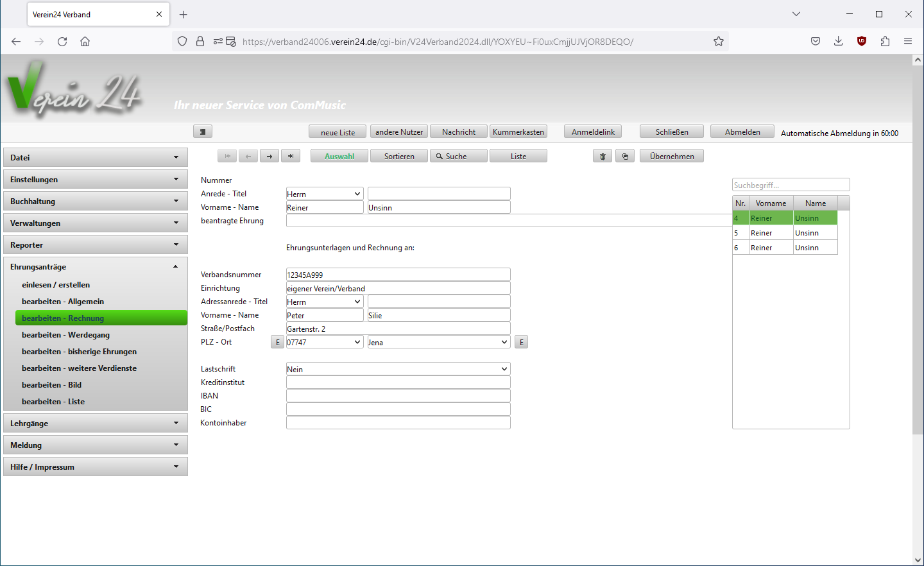This screenshot has height=566, width=924.
Task: Go to next record arrow
Action: [x=269, y=156]
